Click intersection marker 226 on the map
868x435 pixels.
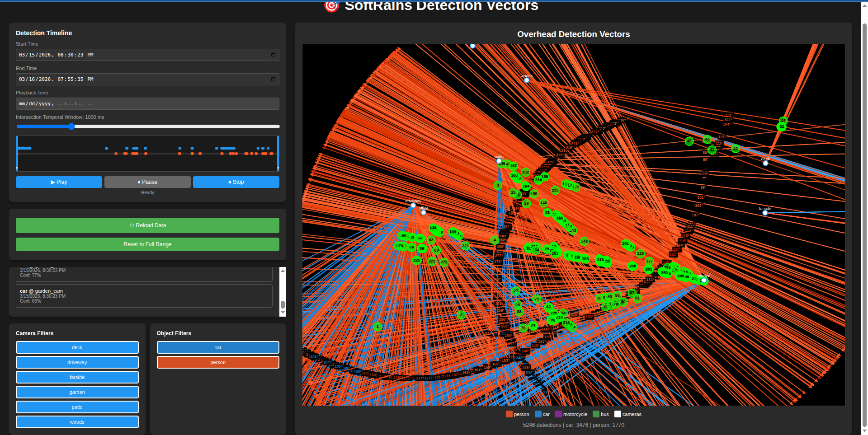coord(640,253)
